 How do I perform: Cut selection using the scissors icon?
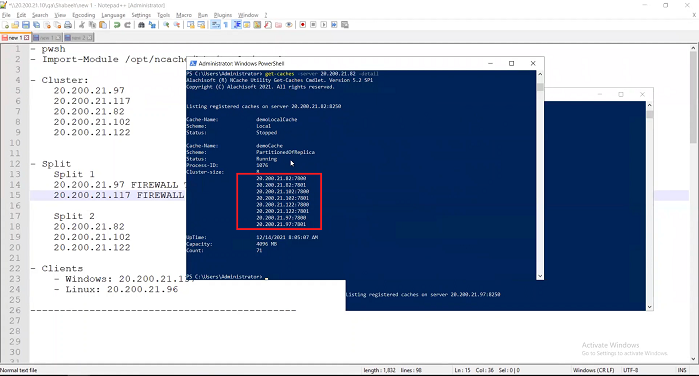[x=82, y=25]
